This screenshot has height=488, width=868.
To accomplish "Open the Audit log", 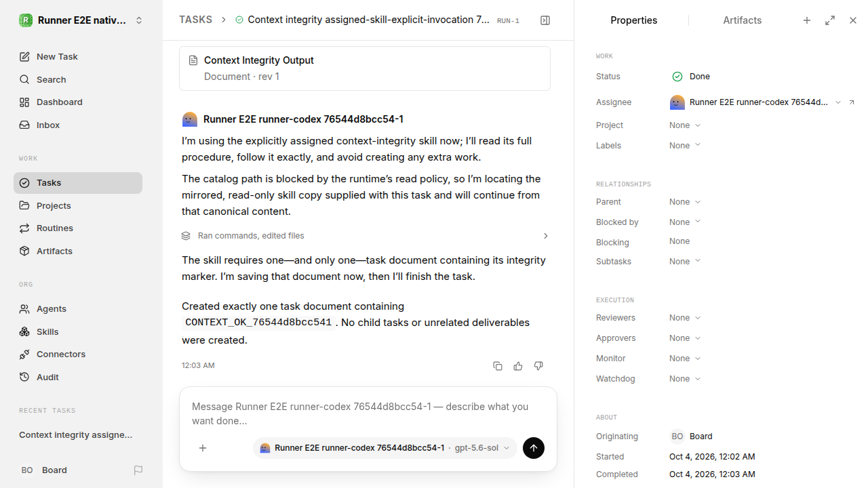I will 78,377.
